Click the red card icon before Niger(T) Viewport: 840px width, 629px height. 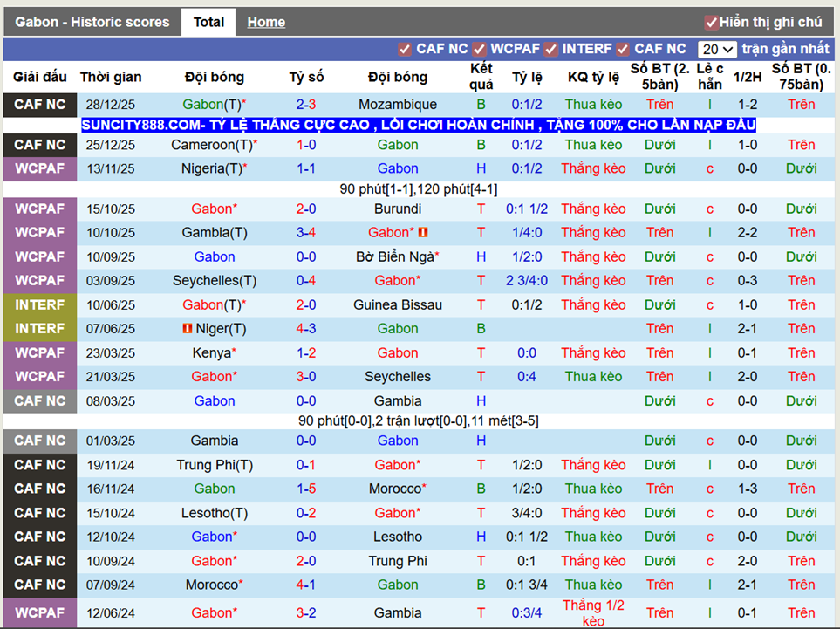(187, 328)
